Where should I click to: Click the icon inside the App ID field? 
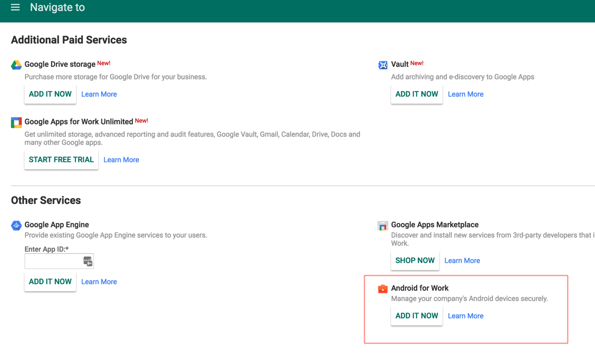point(88,261)
